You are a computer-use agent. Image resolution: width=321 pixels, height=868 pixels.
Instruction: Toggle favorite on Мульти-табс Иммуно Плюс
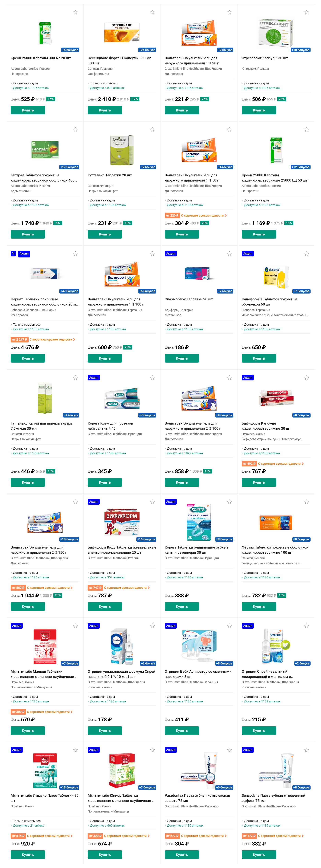point(75,750)
